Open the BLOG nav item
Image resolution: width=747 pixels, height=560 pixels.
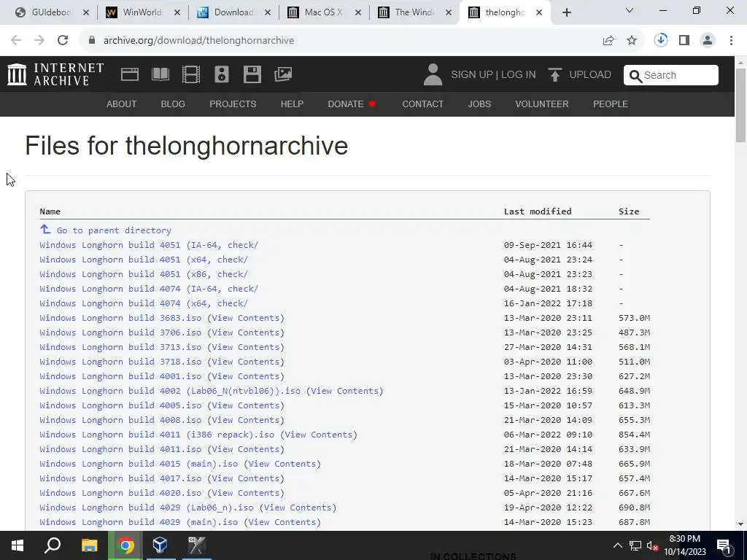173,104
